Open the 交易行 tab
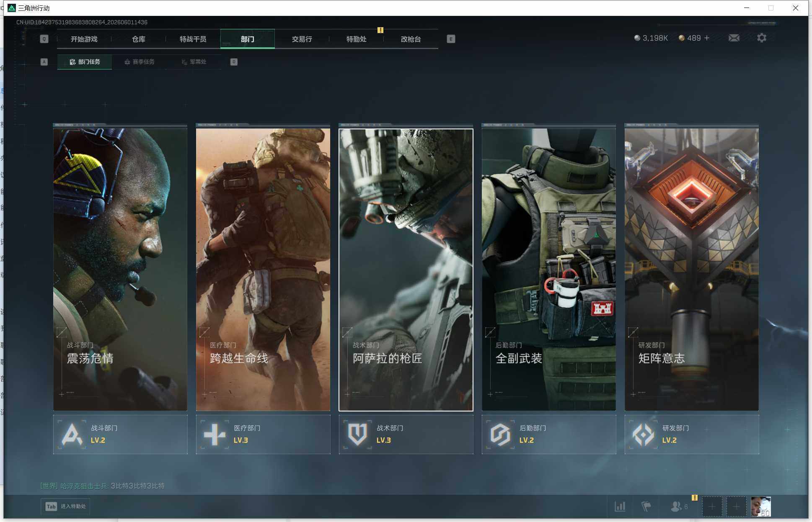 pyautogui.click(x=302, y=39)
